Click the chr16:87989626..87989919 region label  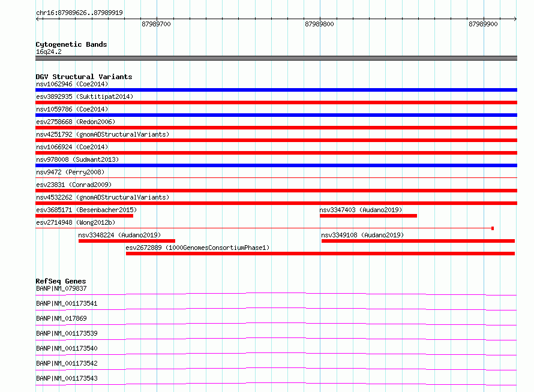tap(79, 13)
